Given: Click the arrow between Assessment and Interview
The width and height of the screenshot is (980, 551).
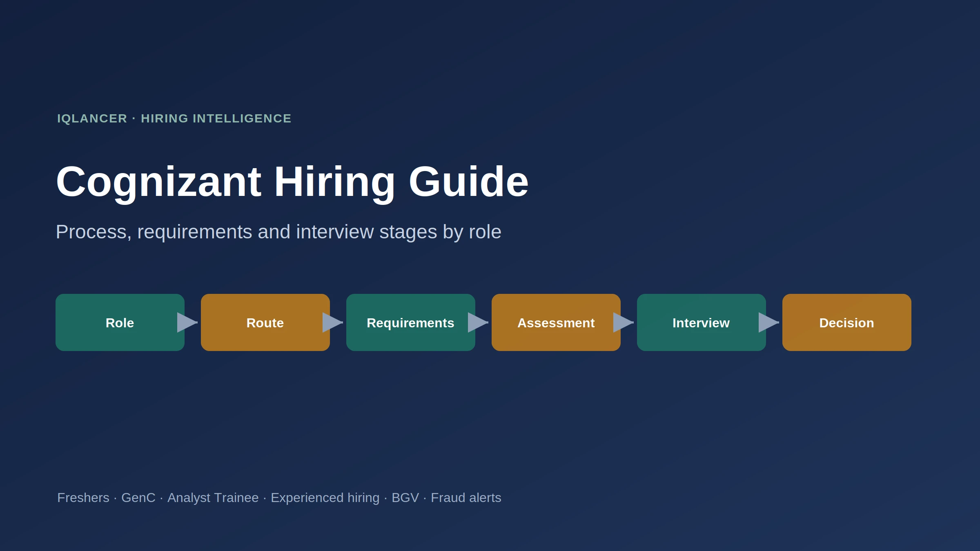Looking at the screenshot, I should pyautogui.click(x=624, y=322).
